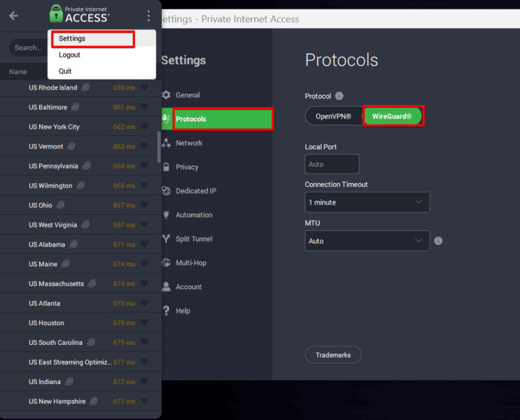Click geo-location icon beside US Maine

point(66,264)
